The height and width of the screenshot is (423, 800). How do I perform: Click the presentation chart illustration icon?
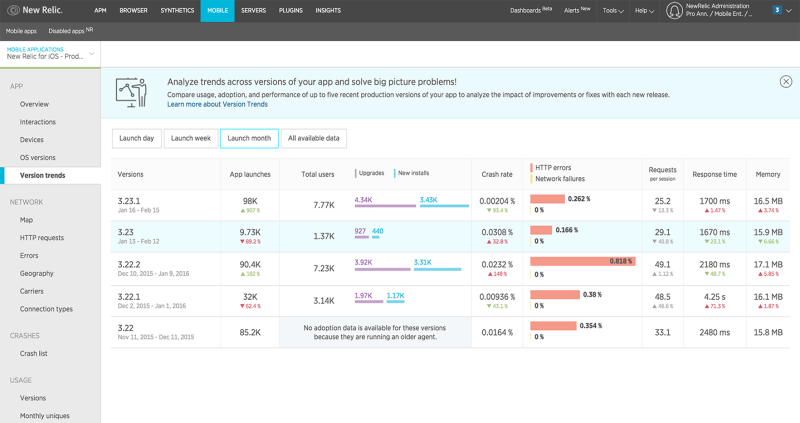(132, 92)
